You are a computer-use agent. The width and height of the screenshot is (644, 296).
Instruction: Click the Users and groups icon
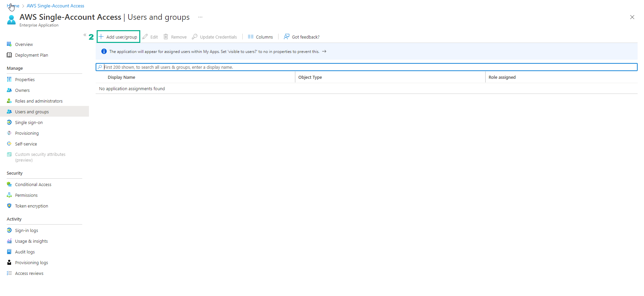9,112
